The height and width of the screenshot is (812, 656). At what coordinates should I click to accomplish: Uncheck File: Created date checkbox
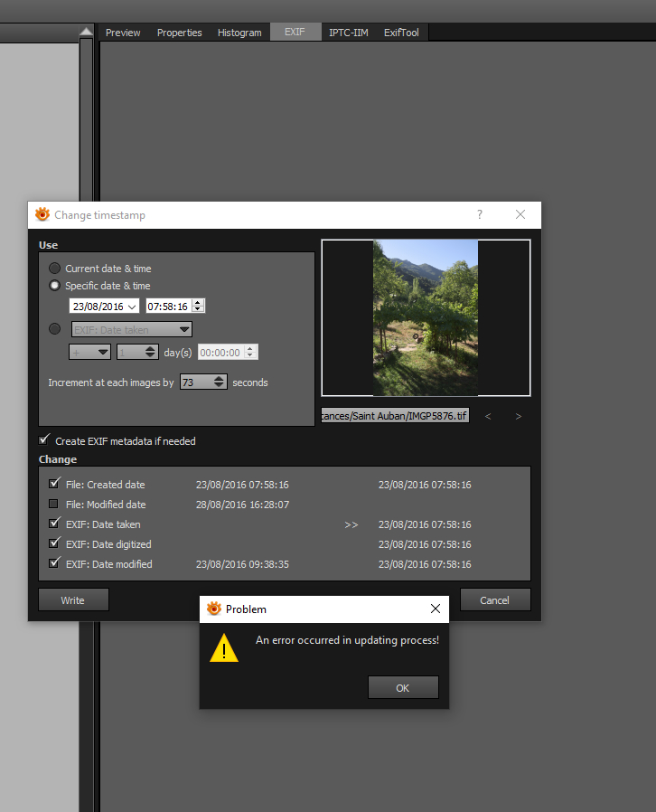pos(54,484)
